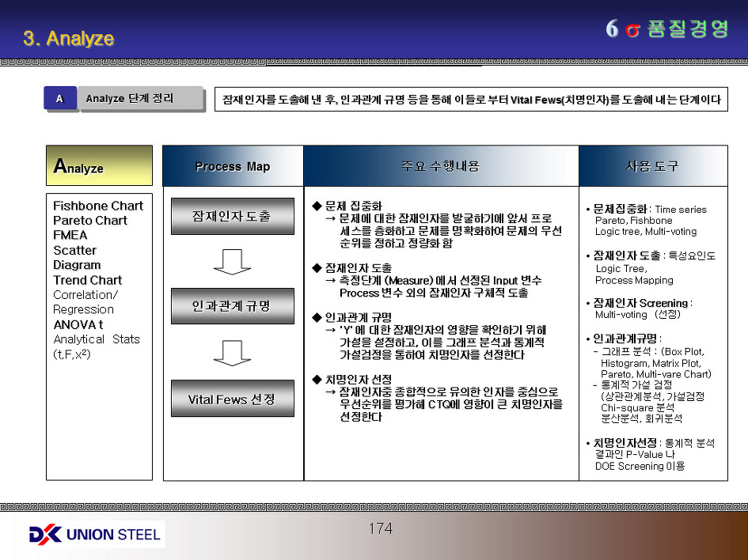
Task: Click the '◆ 인과관계 규명' heading
Action: 351,317
